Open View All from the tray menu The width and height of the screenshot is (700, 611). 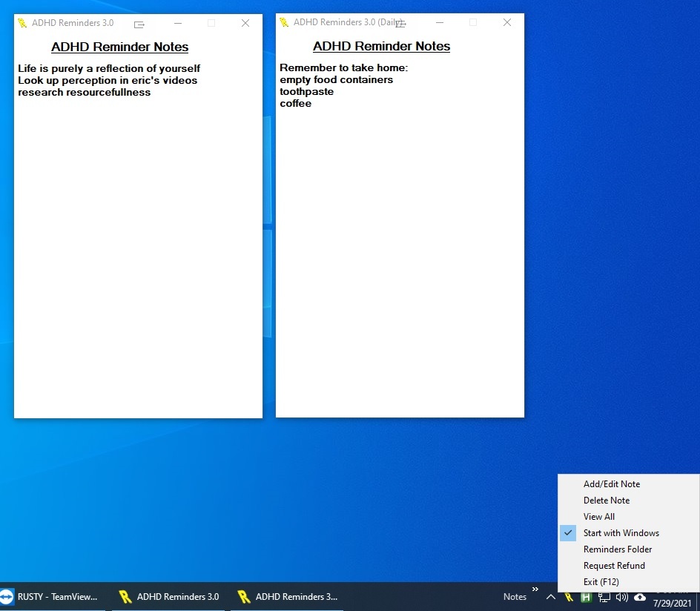(x=628, y=516)
